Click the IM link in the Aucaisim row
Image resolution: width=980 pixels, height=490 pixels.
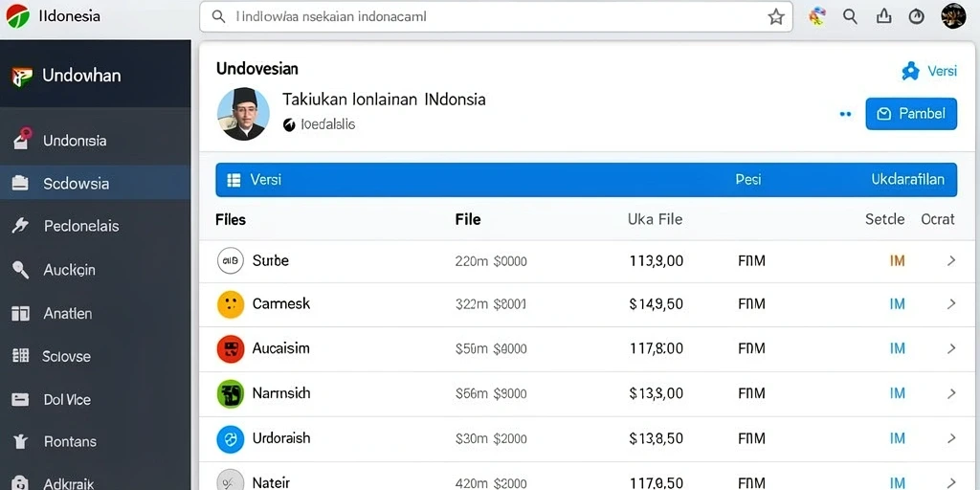[897, 348]
